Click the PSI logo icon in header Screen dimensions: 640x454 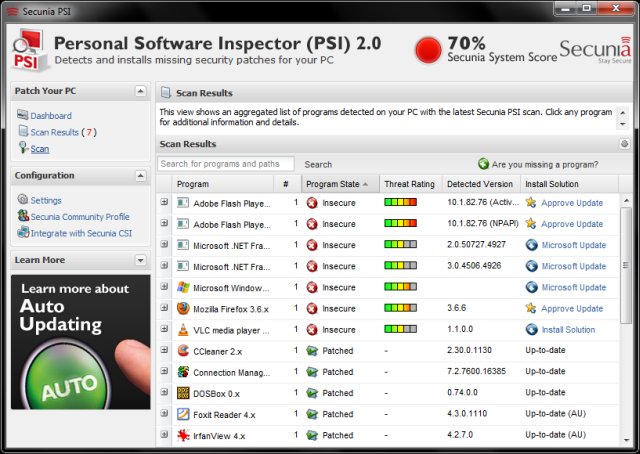pyautogui.click(x=29, y=51)
